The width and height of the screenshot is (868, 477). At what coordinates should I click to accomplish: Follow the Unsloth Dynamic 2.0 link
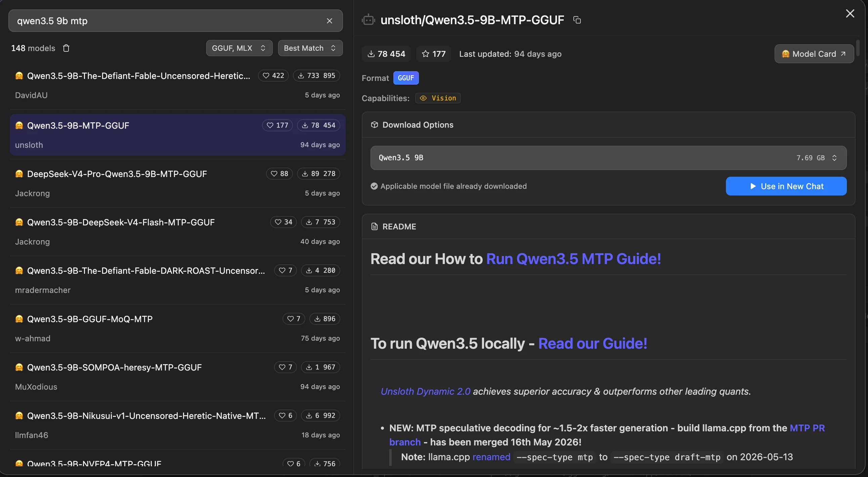(x=425, y=391)
